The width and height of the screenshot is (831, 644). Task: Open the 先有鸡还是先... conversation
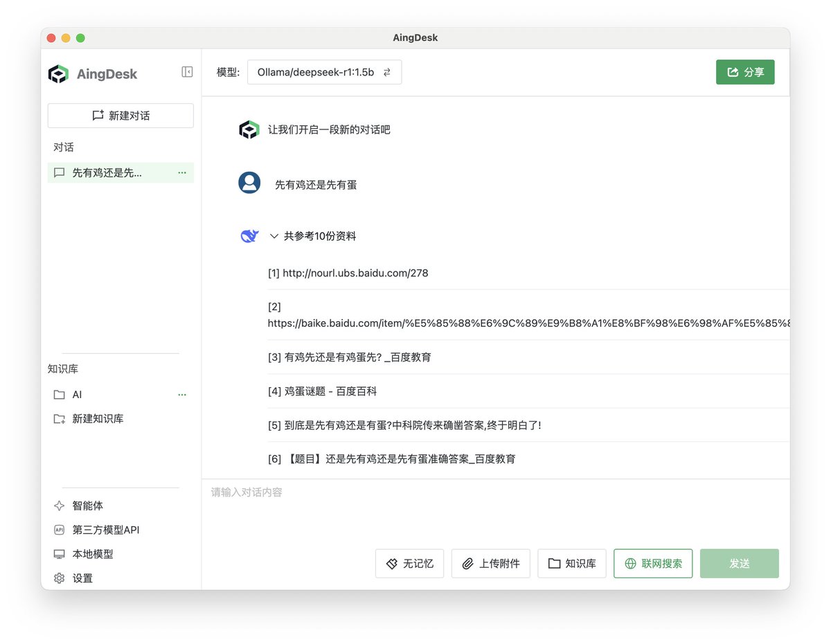120,173
